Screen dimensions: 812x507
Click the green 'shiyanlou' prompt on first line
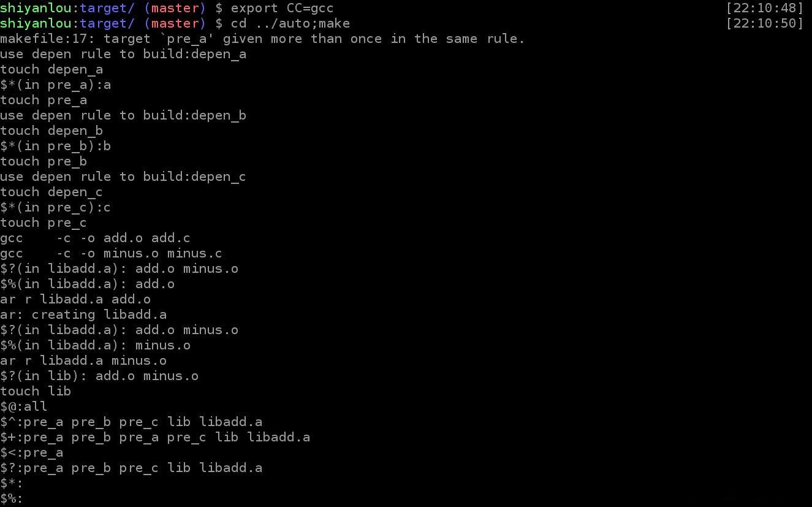[x=36, y=8]
